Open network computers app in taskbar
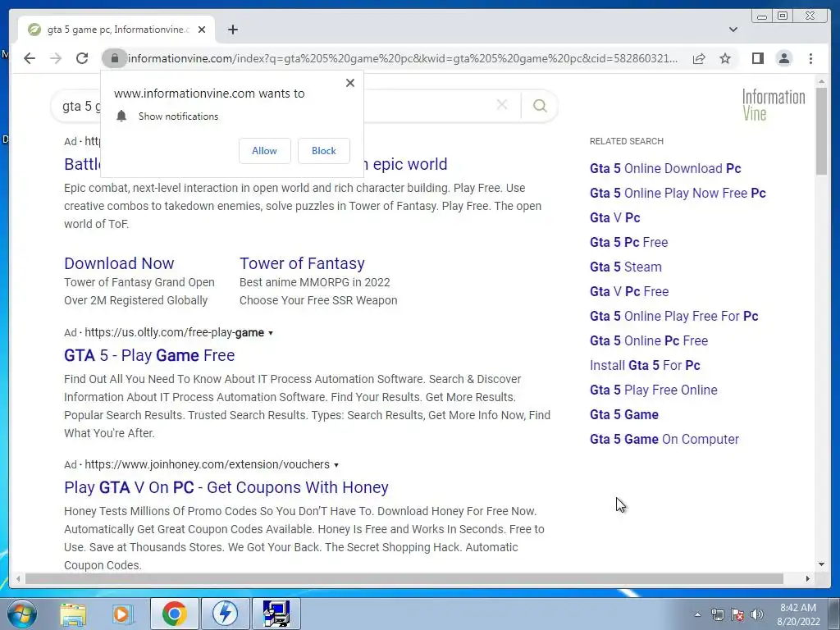 [x=276, y=614]
